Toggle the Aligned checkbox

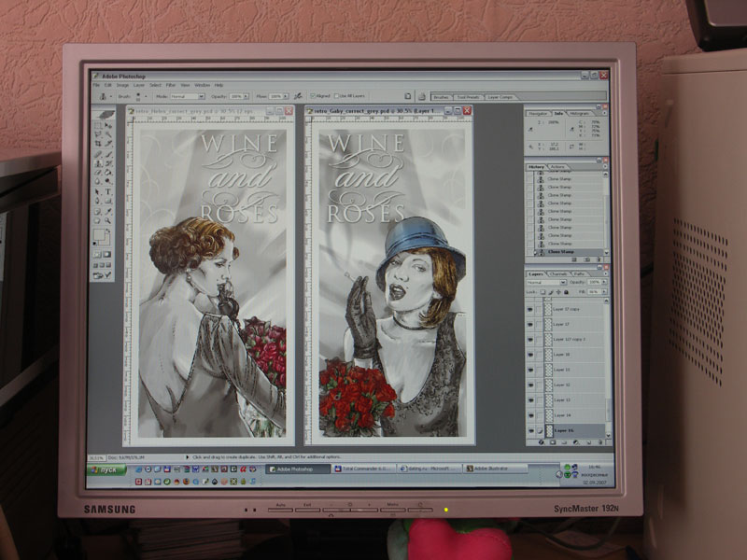[313, 96]
